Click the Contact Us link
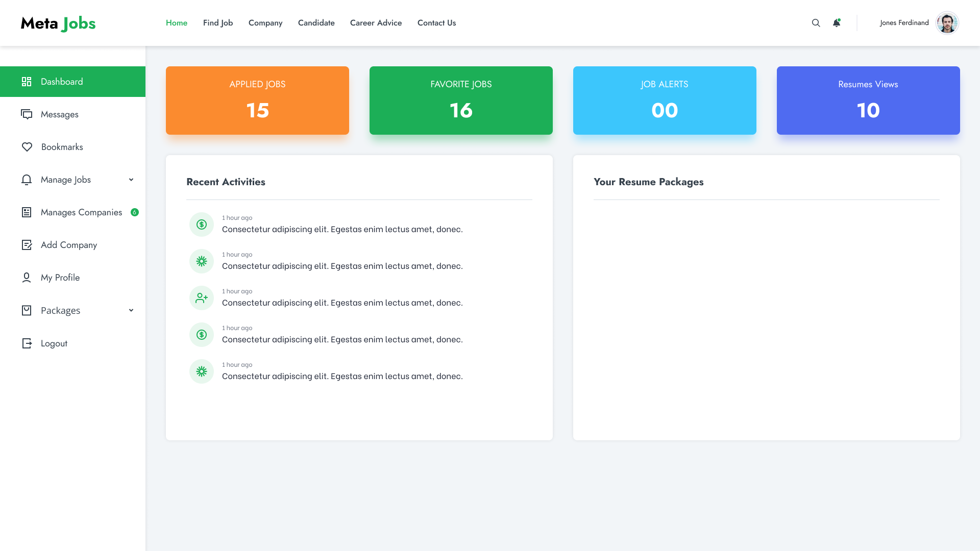The height and width of the screenshot is (551, 980). coord(436,23)
